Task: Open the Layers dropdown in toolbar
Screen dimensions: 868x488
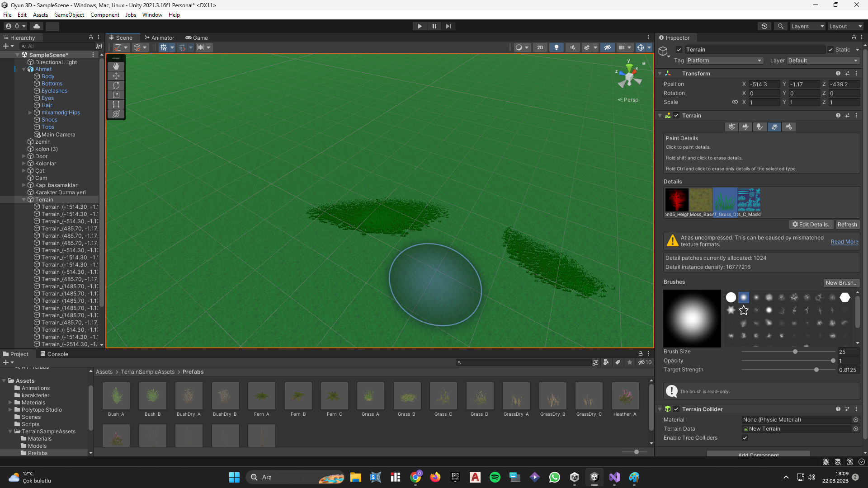Action: pyautogui.click(x=807, y=26)
